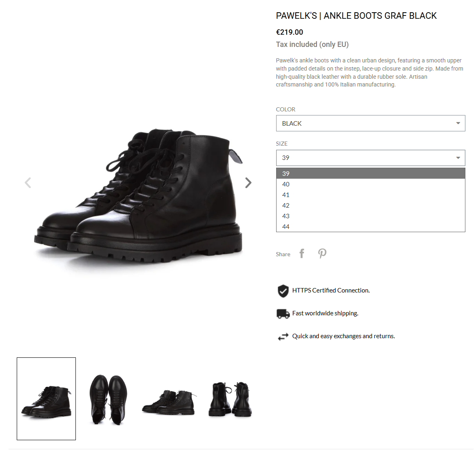Viewport: 476px width, 450px height.
Task: Go to previous product image arrow
Action: coord(28,183)
